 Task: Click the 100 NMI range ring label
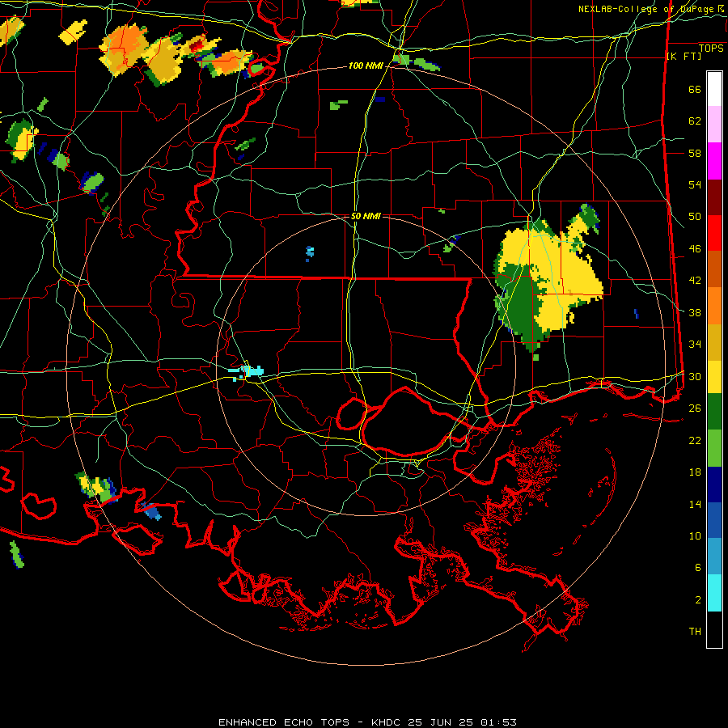click(366, 66)
